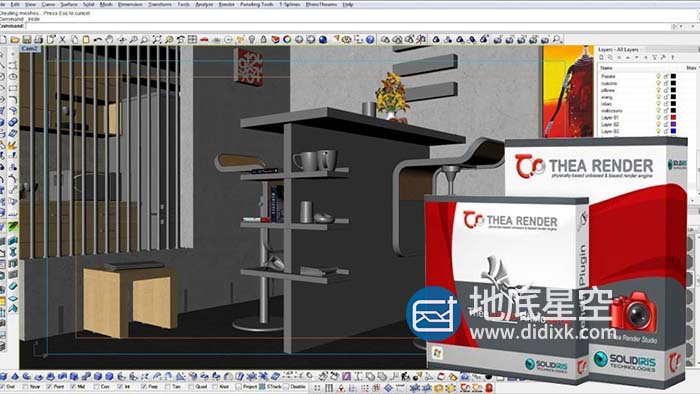The width and height of the screenshot is (700, 394).
Task: Change Layer 03 blue color swatch
Action: coord(673,131)
